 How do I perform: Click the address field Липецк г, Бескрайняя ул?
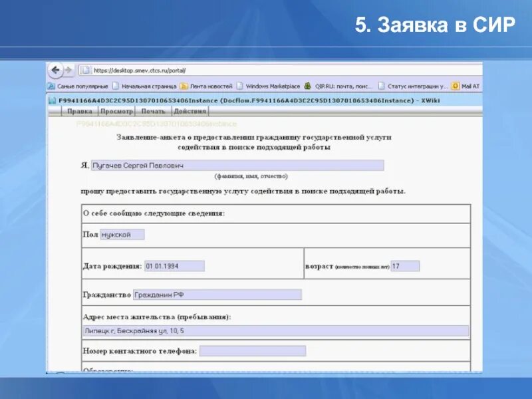[276, 331]
